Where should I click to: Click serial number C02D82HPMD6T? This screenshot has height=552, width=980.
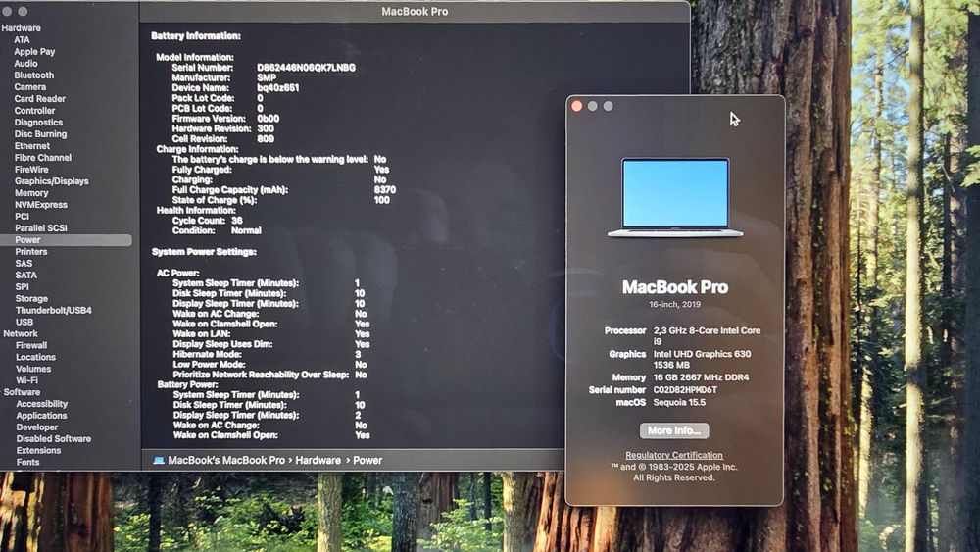coord(686,390)
